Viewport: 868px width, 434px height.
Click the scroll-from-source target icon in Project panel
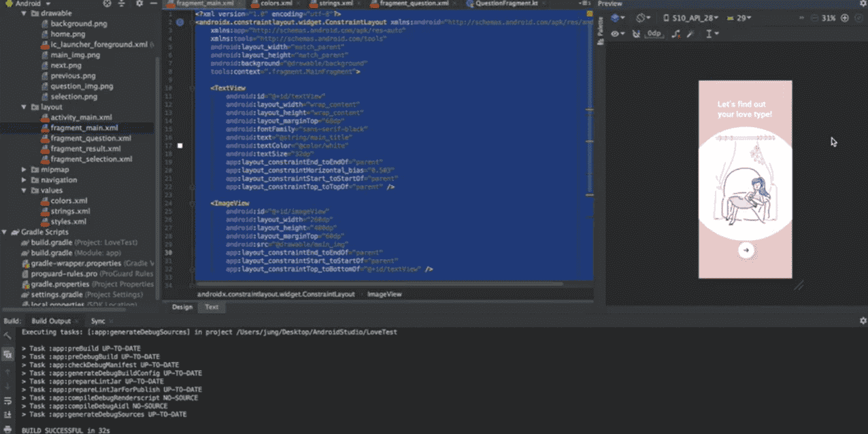point(107,3)
